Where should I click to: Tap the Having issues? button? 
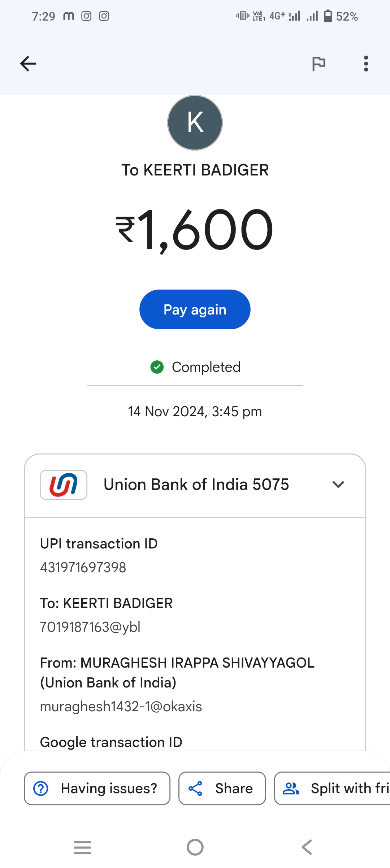[x=97, y=788]
